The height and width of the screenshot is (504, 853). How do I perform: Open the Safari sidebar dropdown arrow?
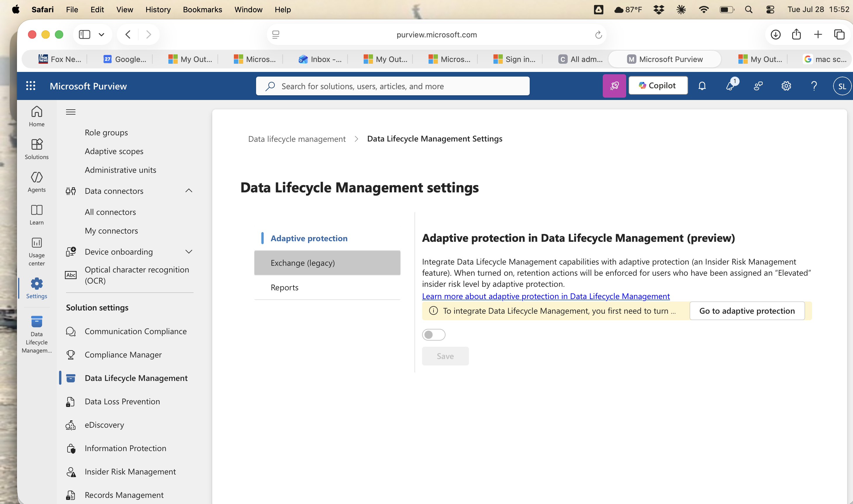click(x=101, y=34)
